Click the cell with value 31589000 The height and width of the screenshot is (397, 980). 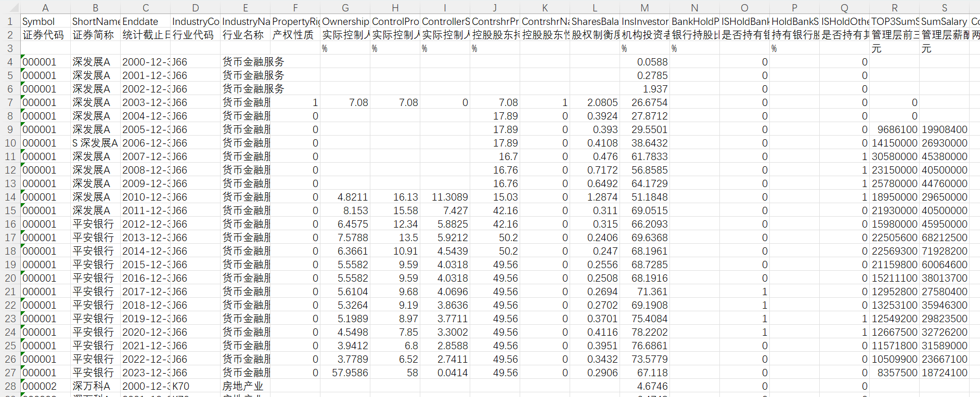pyautogui.click(x=944, y=346)
